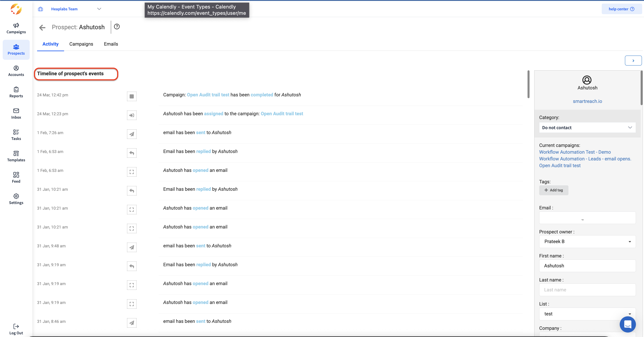Click the Add tag button
The width and height of the screenshot is (644, 337).
pos(554,190)
